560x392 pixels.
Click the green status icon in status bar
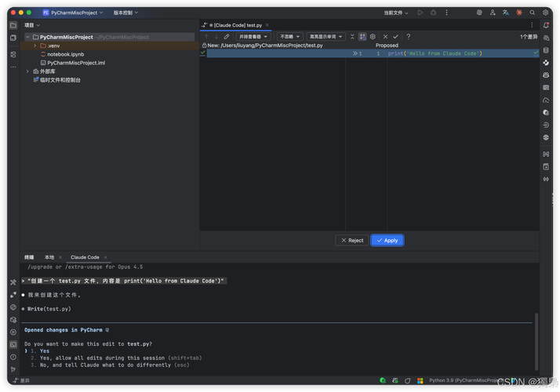pos(383,380)
